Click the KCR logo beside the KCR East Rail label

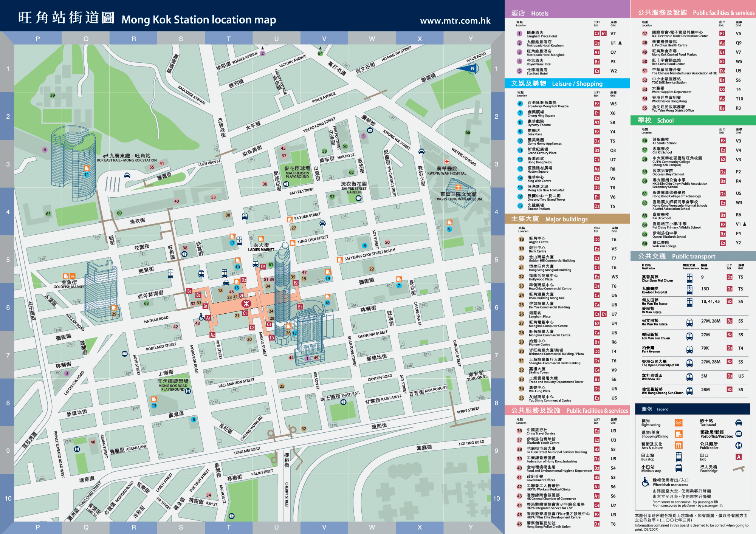105,156
